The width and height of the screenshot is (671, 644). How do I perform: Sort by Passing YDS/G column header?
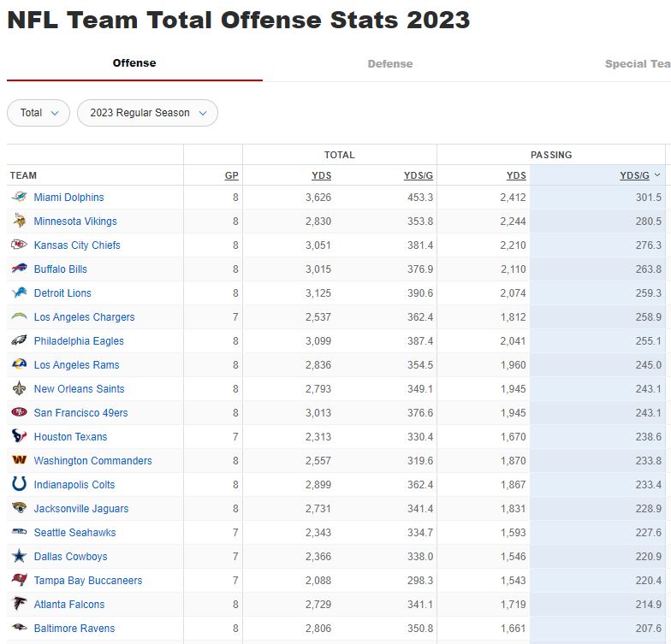pos(635,175)
